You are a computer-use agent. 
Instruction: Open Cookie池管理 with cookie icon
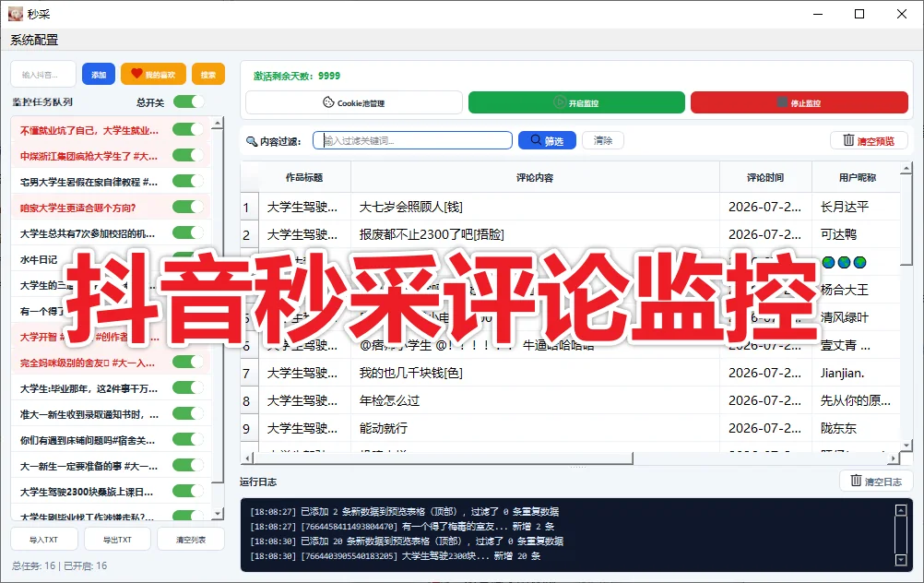coord(353,102)
